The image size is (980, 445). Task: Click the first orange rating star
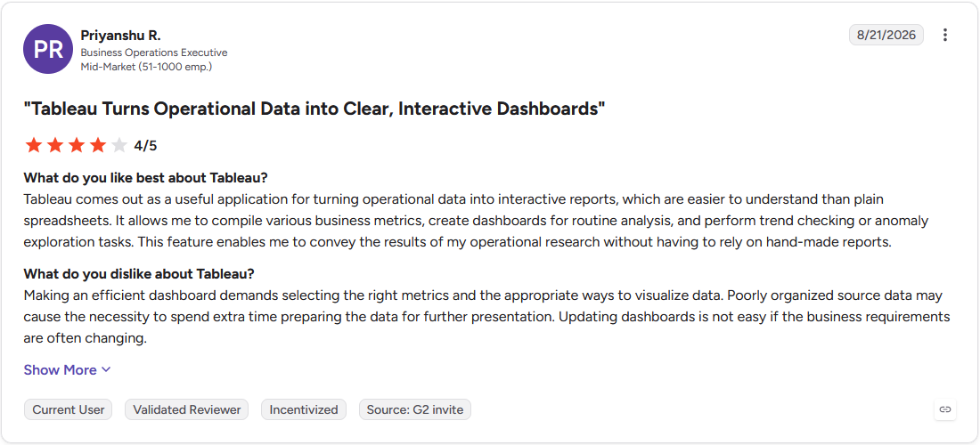click(x=34, y=145)
